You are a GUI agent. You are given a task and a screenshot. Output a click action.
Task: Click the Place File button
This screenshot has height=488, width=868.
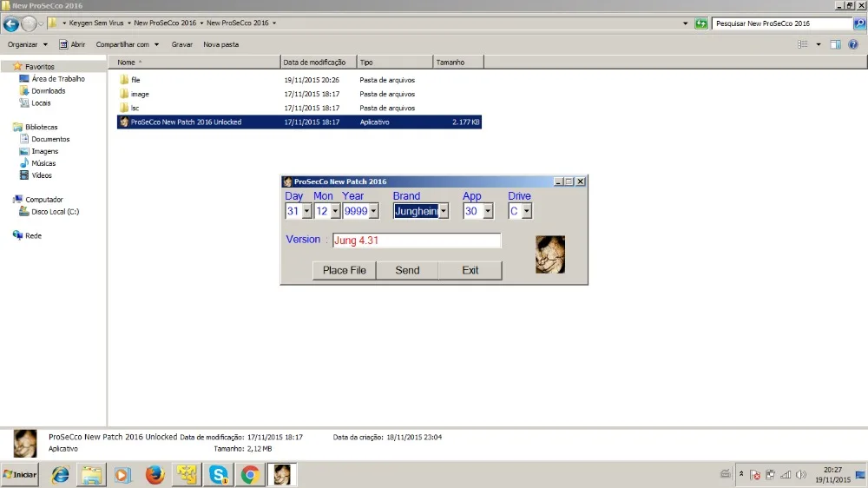345,270
